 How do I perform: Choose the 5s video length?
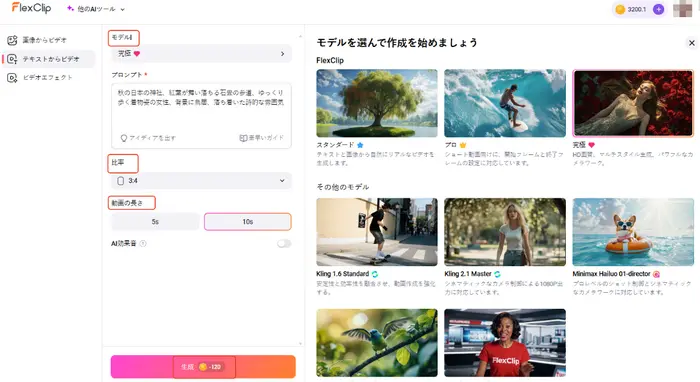tap(155, 222)
